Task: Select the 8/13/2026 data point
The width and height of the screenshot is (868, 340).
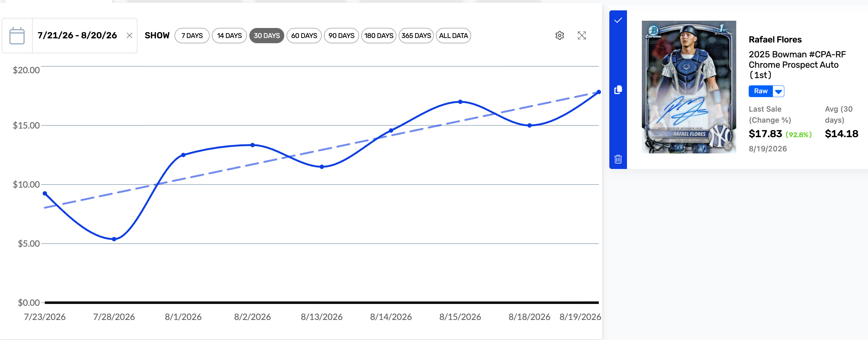Action: point(322,167)
